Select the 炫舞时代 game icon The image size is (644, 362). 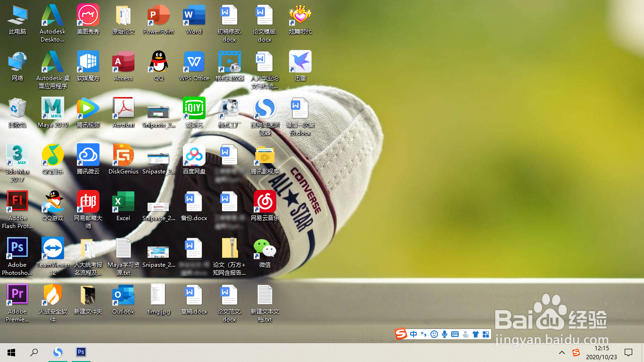(300, 20)
